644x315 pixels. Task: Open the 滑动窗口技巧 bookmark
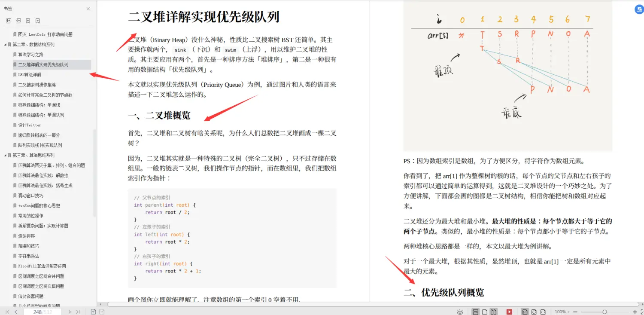pyautogui.click(x=30, y=196)
